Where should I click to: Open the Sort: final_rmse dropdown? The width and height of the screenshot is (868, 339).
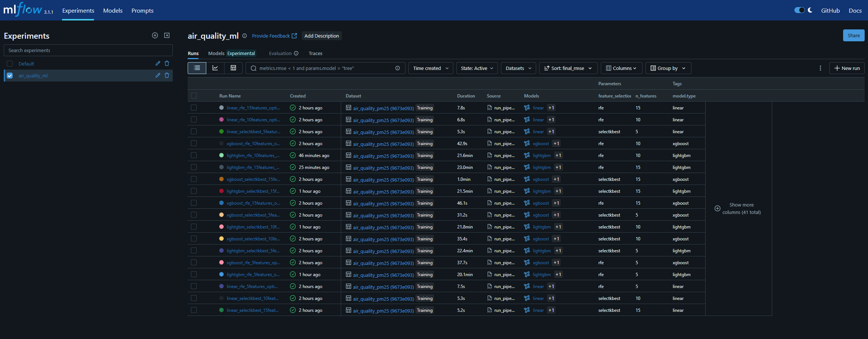[x=568, y=68]
